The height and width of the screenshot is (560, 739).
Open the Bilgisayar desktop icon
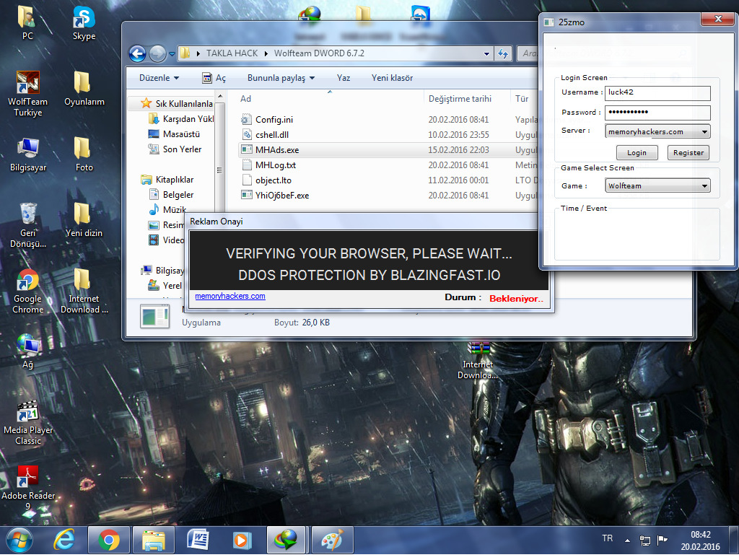pos(28,154)
